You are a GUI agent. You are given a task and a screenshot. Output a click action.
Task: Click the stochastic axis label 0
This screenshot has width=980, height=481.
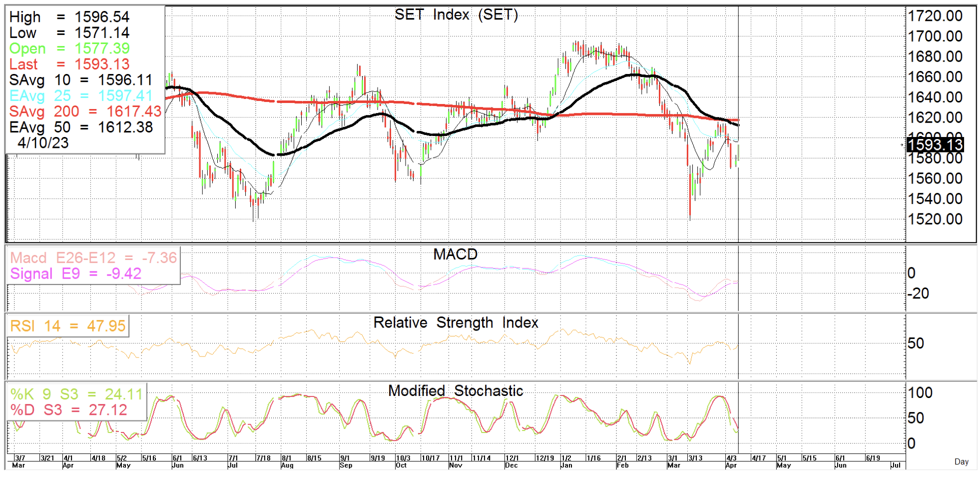coord(912,443)
